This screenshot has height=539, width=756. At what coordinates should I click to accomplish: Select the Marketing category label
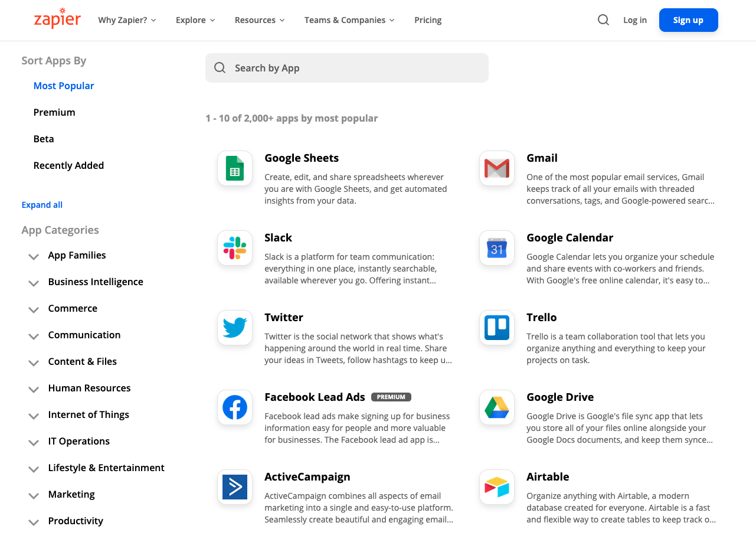pos(71,494)
